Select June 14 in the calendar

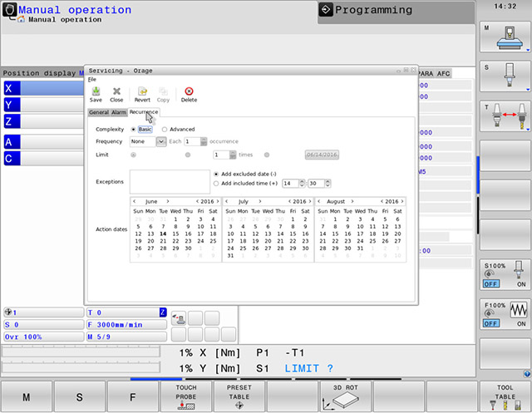[x=163, y=234]
